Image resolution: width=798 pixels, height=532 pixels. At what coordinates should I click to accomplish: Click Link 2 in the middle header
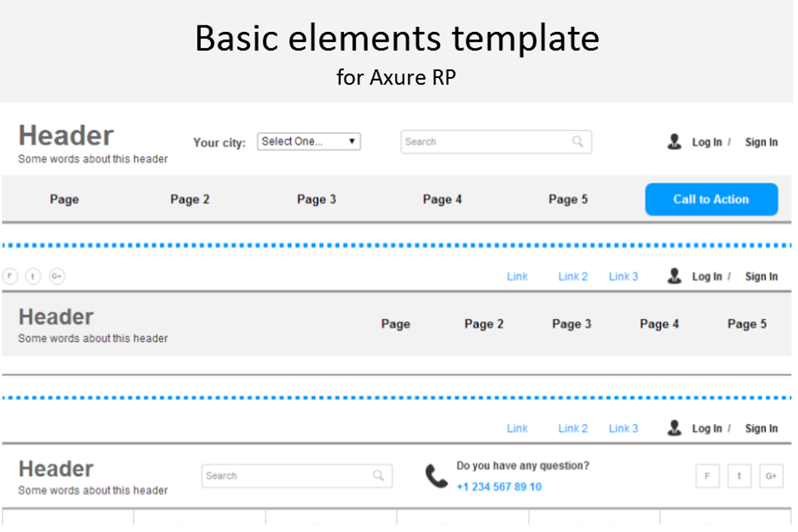[573, 276]
